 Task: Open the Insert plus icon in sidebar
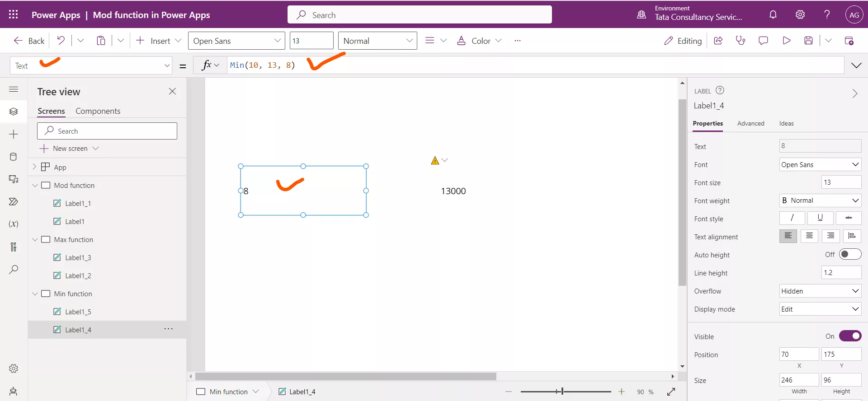[14, 134]
